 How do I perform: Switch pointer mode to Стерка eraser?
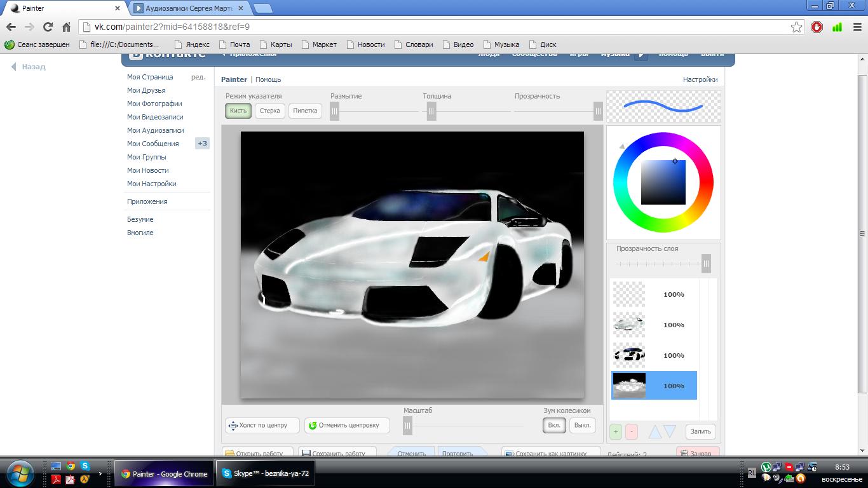click(269, 111)
